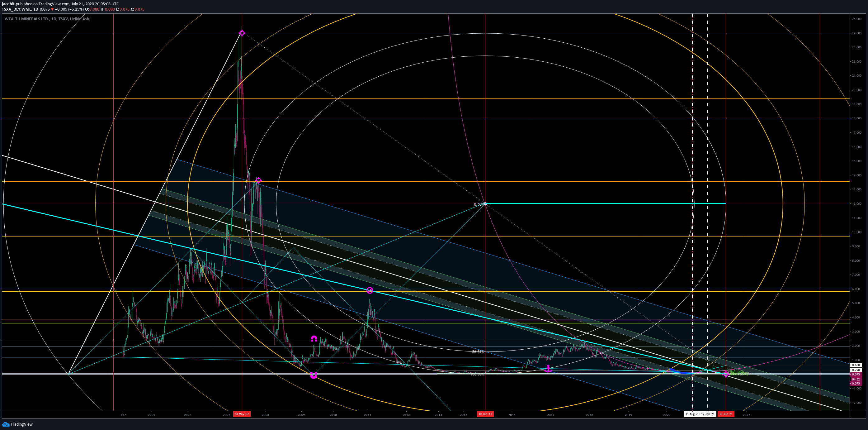Select the pink arch marker near 2009
The width and height of the screenshot is (868, 430).
(x=314, y=339)
